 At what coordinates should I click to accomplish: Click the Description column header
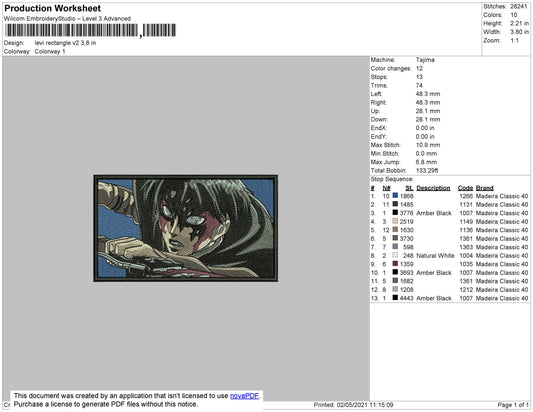click(x=433, y=188)
